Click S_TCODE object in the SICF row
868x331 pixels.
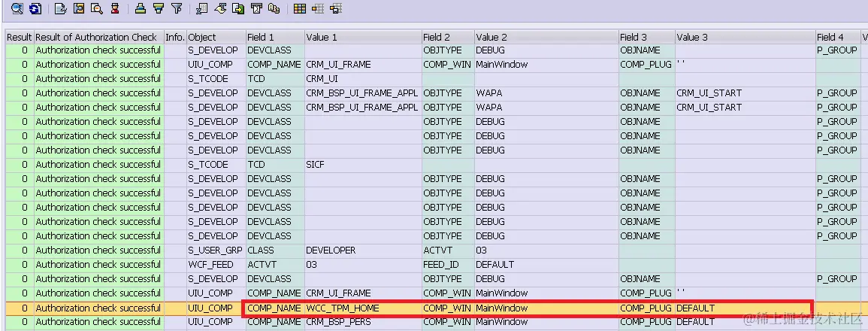coord(216,165)
